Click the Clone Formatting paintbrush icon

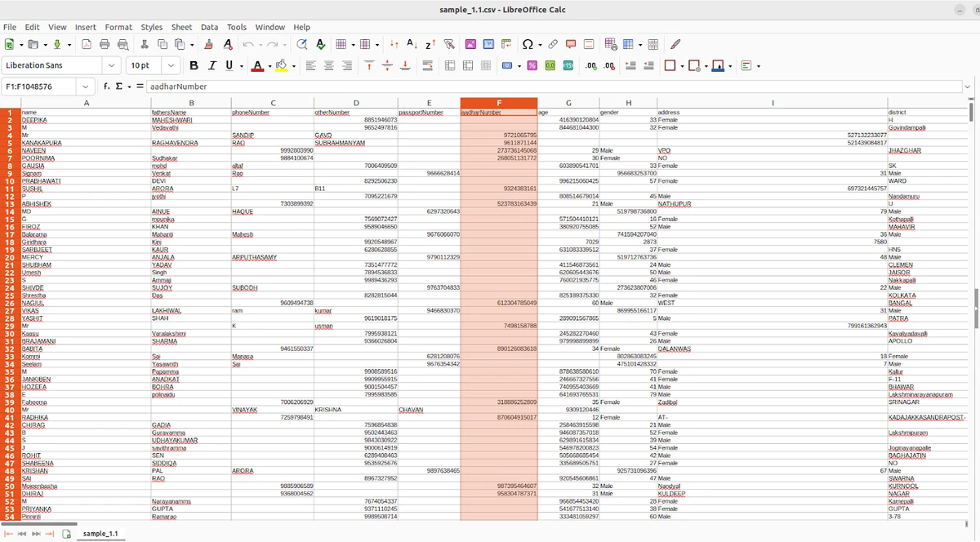point(209,44)
